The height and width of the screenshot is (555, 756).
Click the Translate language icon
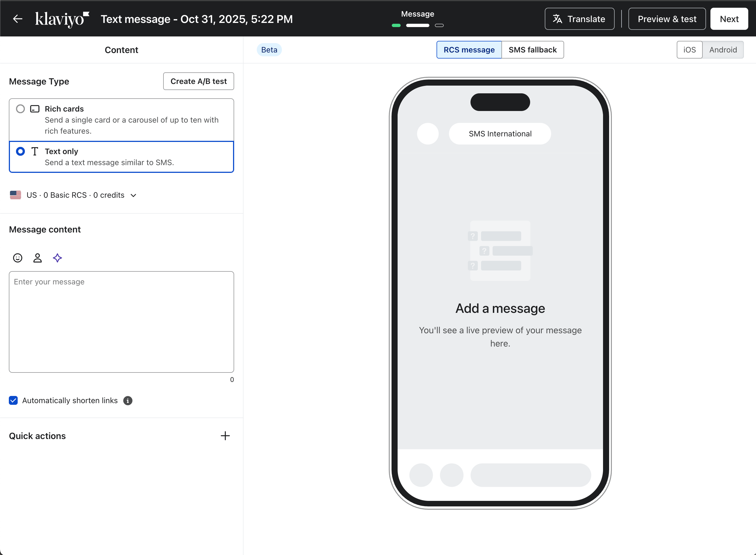[557, 19]
